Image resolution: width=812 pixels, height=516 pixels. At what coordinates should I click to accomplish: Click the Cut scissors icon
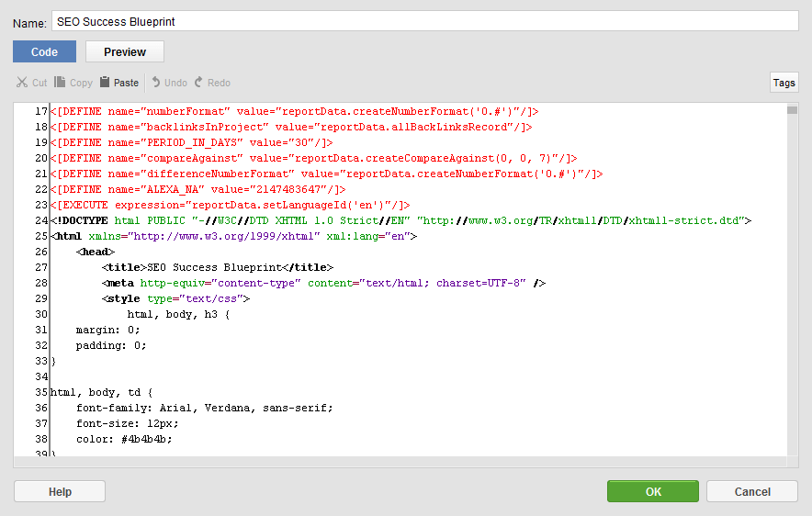coord(22,83)
